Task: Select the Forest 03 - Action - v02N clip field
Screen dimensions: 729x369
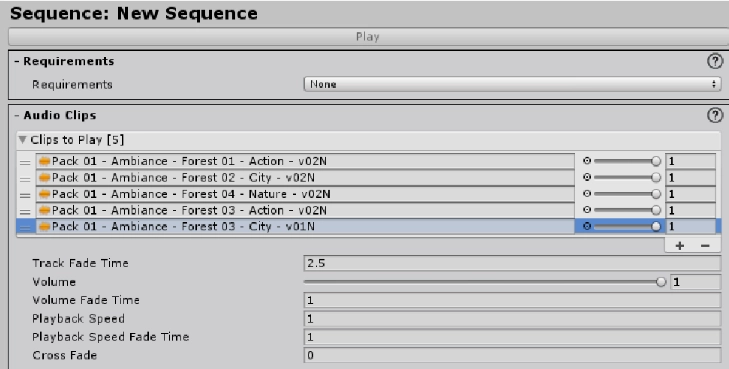Action: [x=305, y=210]
